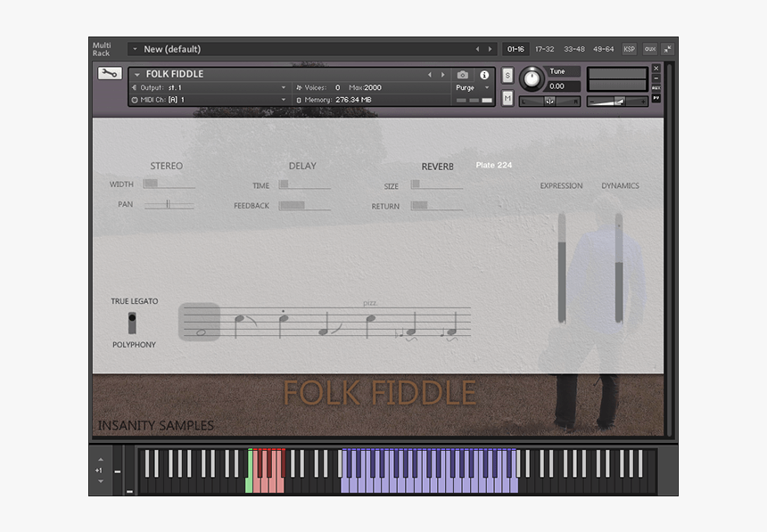Screen dimensions: 767x532
Task: Switch to the 01-16 page
Action: [x=515, y=49]
